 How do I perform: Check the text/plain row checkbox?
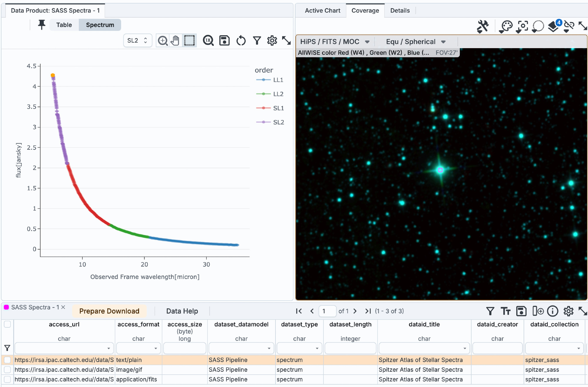coord(7,360)
